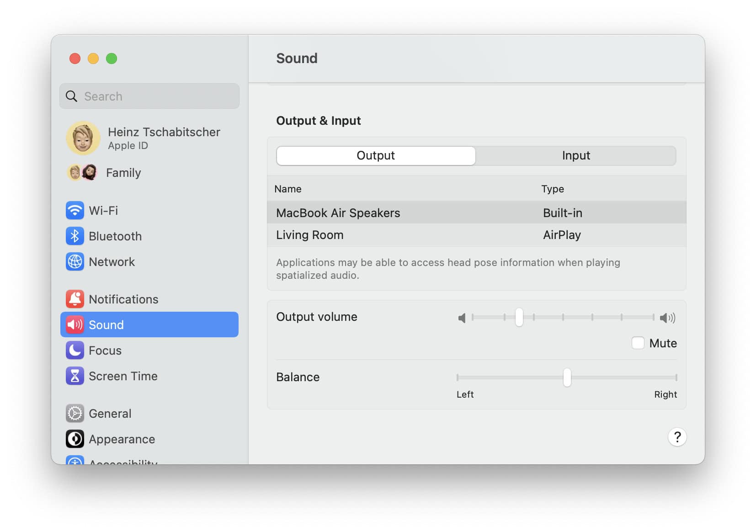Open Network settings
This screenshot has height=532, width=756.
(x=75, y=262)
